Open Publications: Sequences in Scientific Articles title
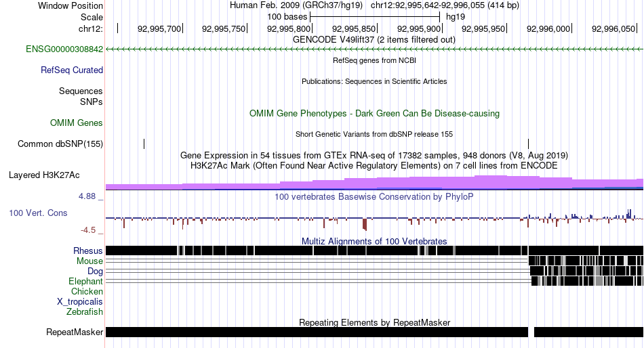Image resolution: width=644 pixels, height=348 pixels. coord(374,81)
